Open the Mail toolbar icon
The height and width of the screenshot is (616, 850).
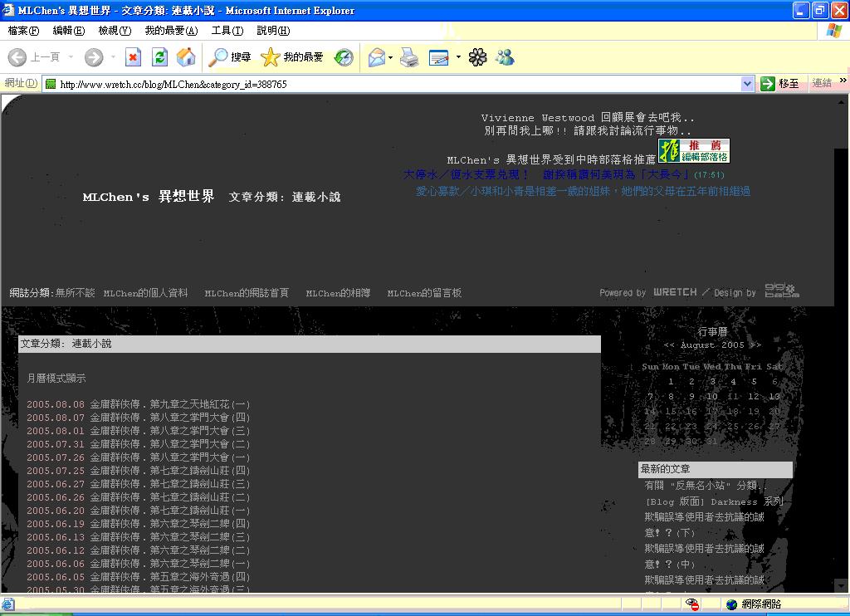(x=377, y=57)
